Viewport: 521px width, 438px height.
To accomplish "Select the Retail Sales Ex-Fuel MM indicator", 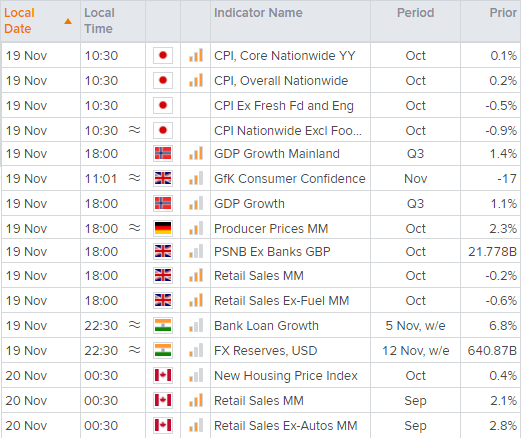I will point(281,300).
